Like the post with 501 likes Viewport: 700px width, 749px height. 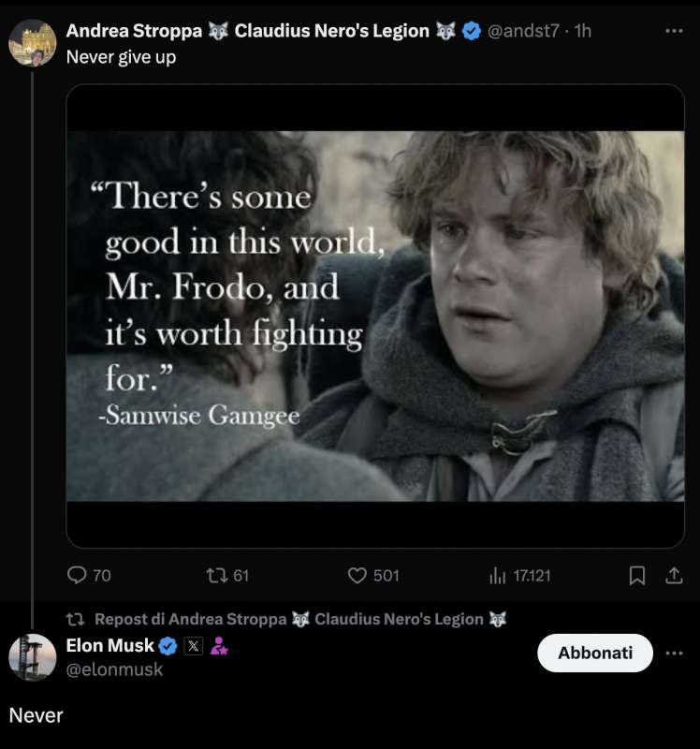pyautogui.click(x=357, y=576)
